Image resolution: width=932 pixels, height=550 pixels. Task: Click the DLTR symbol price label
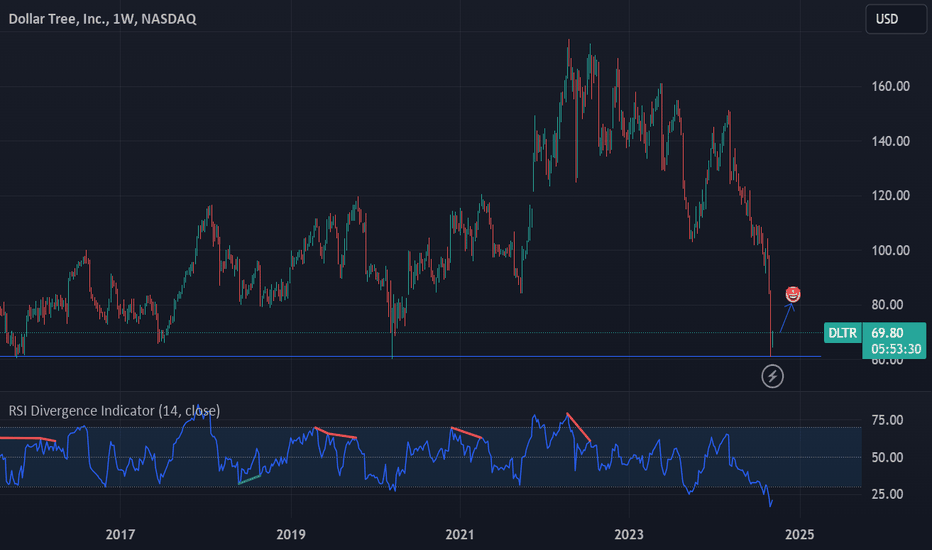point(843,333)
